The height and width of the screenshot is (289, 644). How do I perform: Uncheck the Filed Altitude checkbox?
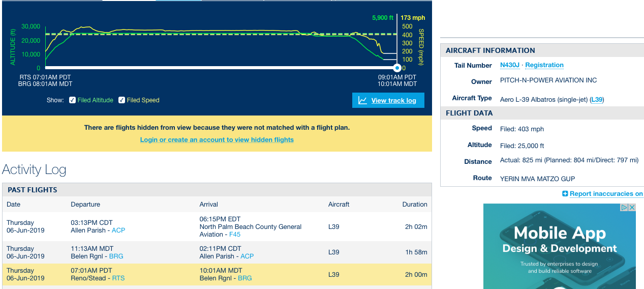point(73,100)
